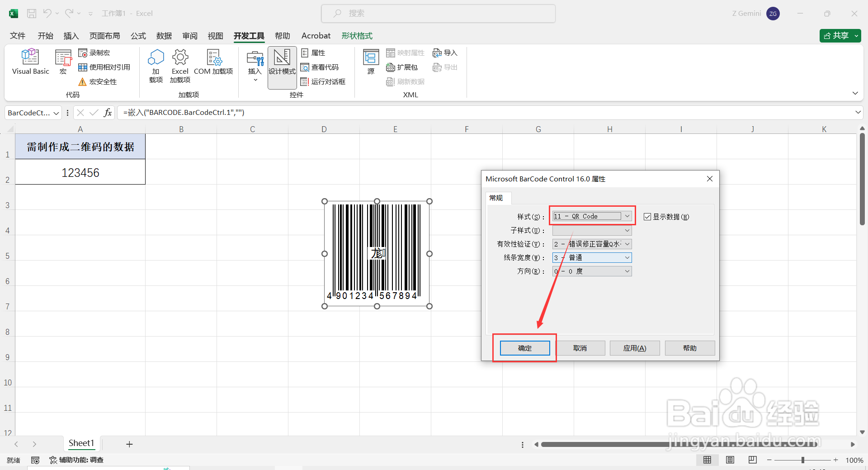
Task: Open the Validation (有效性验证) dropdown
Action: pyautogui.click(x=592, y=244)
